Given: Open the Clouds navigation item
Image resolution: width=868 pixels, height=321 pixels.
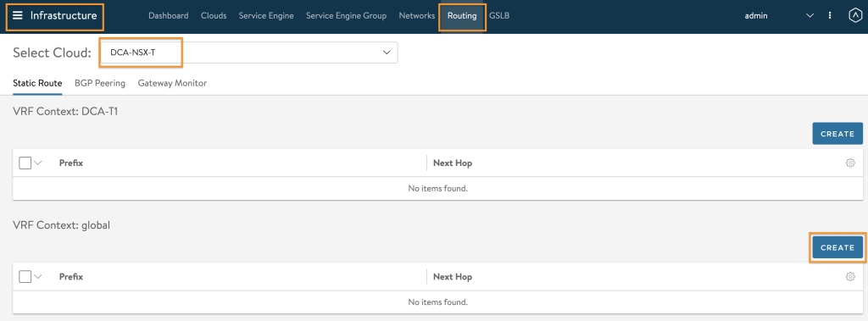Looking at the screenshot, I should click(214, 15).
